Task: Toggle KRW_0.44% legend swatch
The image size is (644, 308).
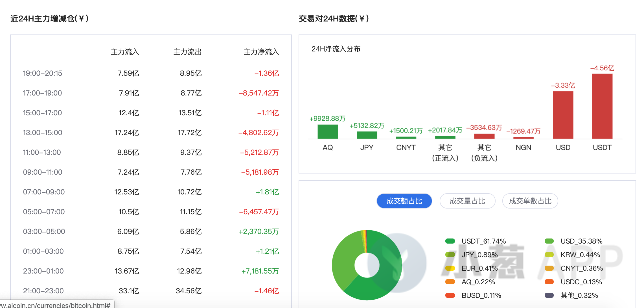Action: coord(549,255)
